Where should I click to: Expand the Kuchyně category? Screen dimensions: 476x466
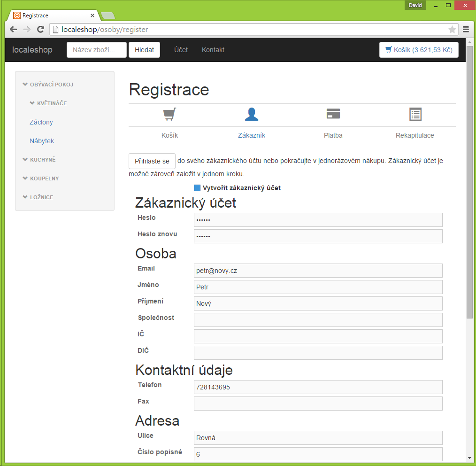tap(39, 160)
